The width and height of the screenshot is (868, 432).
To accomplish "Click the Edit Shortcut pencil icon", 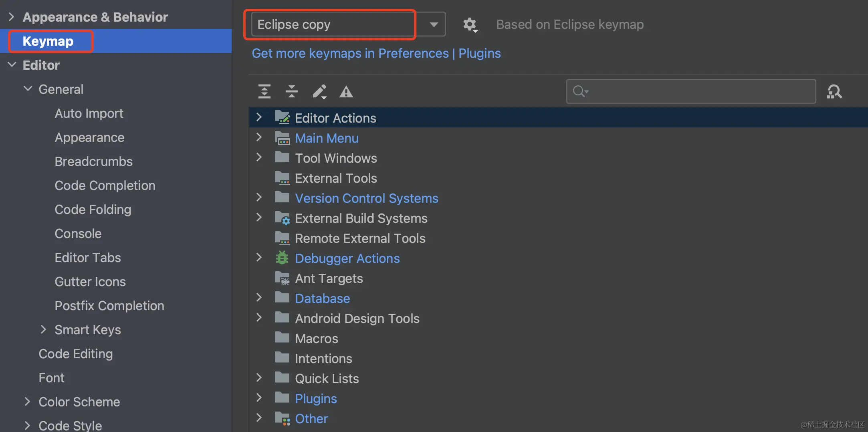I will [x=319, y=91].
